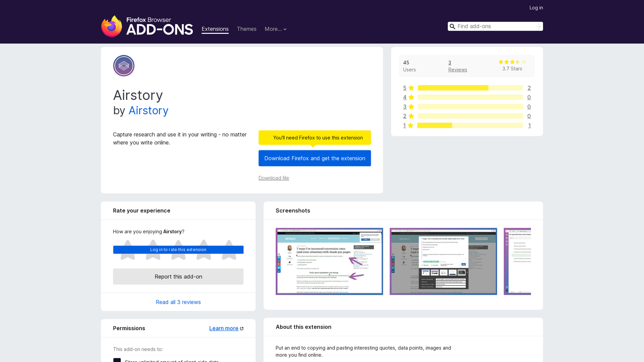Open the second Airstory screenshot thumbnail
Viewport: 644px width, 362px height.
coord(443,261)
